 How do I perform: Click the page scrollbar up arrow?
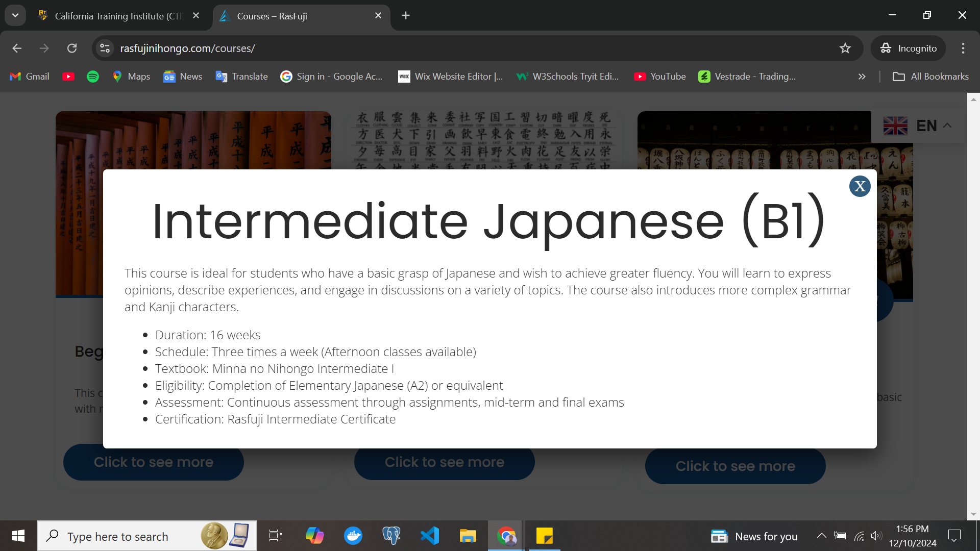[973, 99]
